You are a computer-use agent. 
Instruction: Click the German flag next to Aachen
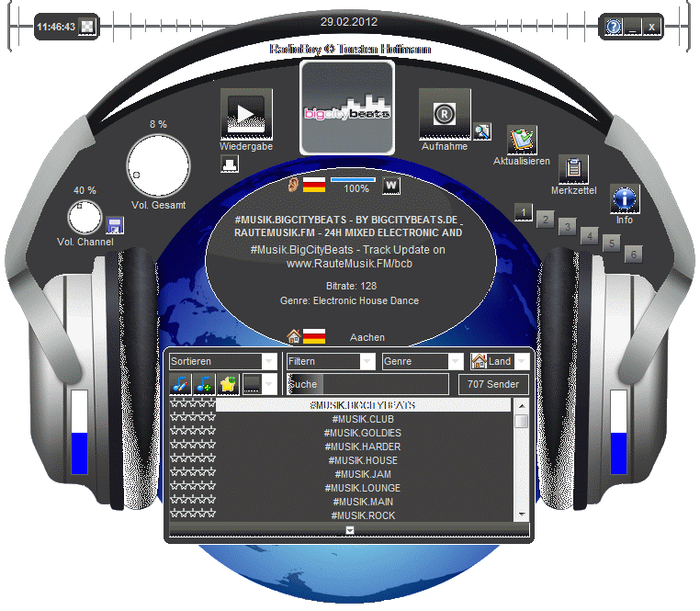click(314, 336)
